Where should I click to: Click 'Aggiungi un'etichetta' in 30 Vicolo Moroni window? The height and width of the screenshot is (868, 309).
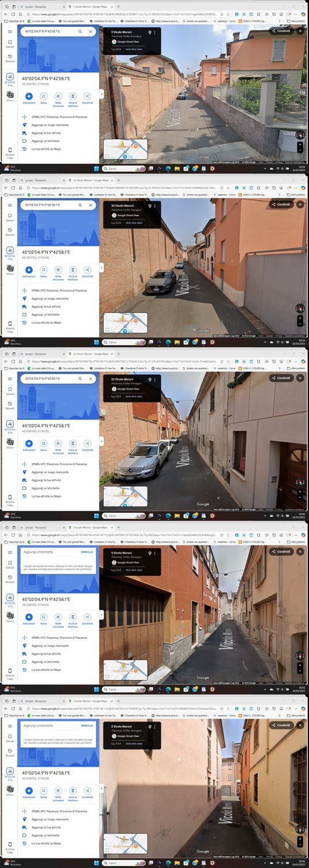pos(45,315)
